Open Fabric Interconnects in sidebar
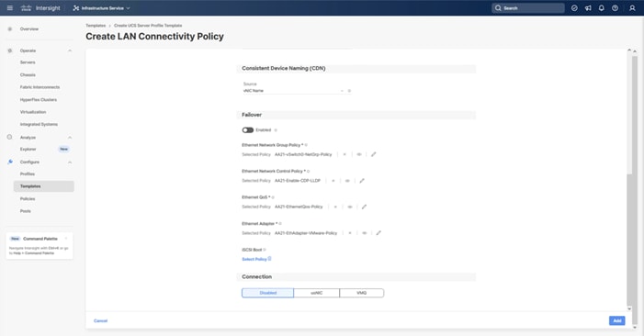Image resolution: width=644 pixels, height=336 pixels. point(40,87)
